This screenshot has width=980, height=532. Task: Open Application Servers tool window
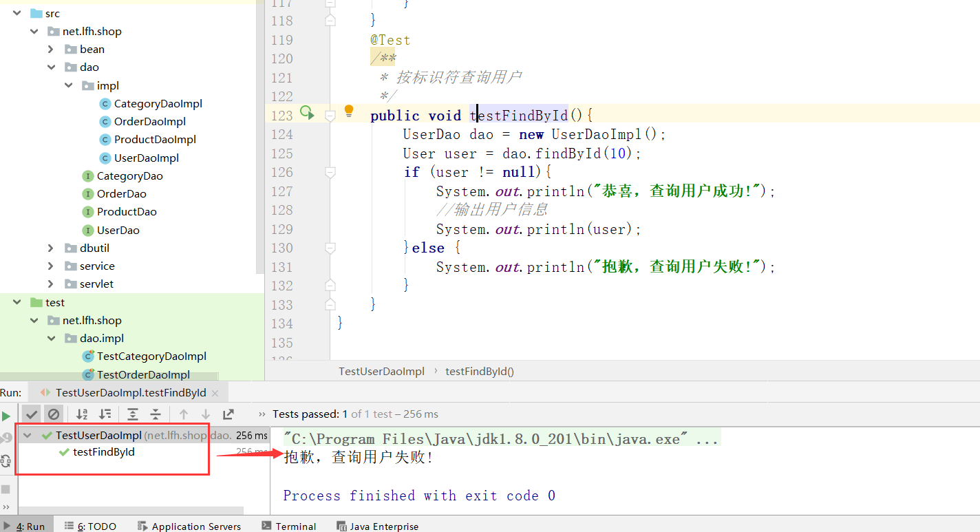pos(189,526)
